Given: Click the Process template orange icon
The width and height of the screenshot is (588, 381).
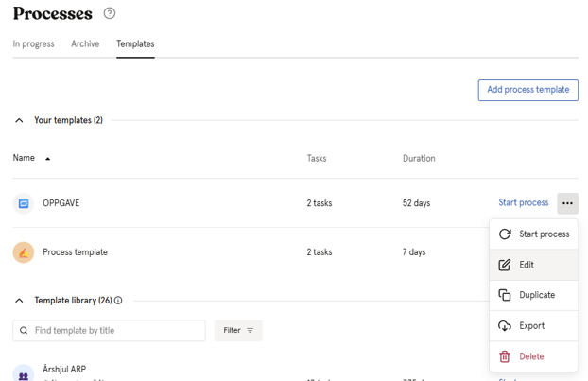Looking at the screenshot, I should [24, 252].
